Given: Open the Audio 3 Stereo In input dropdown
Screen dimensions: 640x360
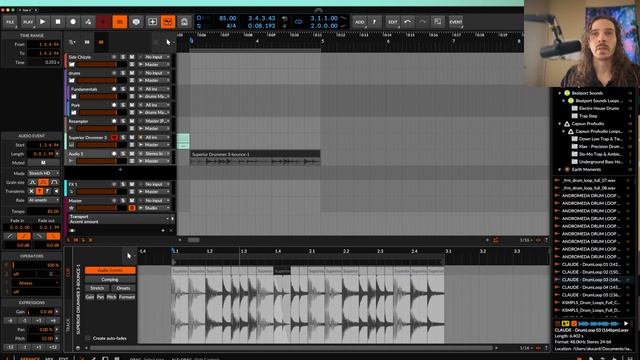Looking at the screenshot, I should point(154,154).
